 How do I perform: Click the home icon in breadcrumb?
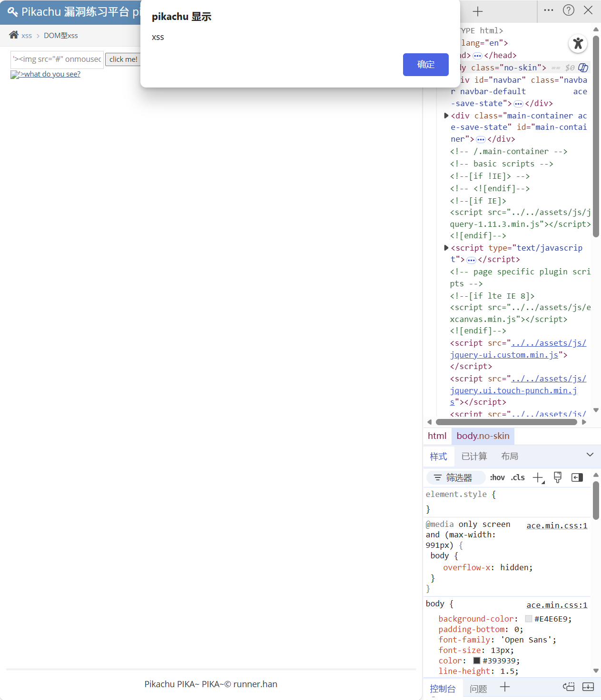pyautogui.click(x=14, y=35)
